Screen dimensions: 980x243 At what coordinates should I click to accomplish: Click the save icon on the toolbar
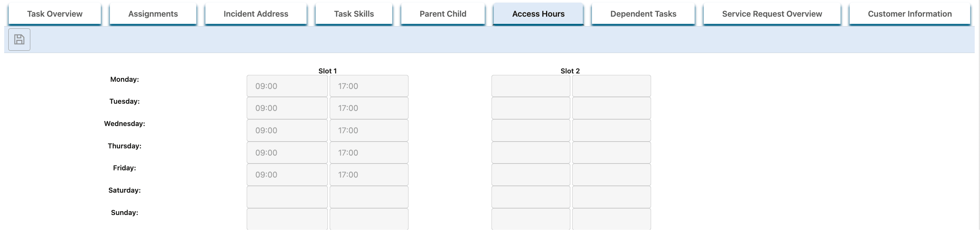point(19,39)
